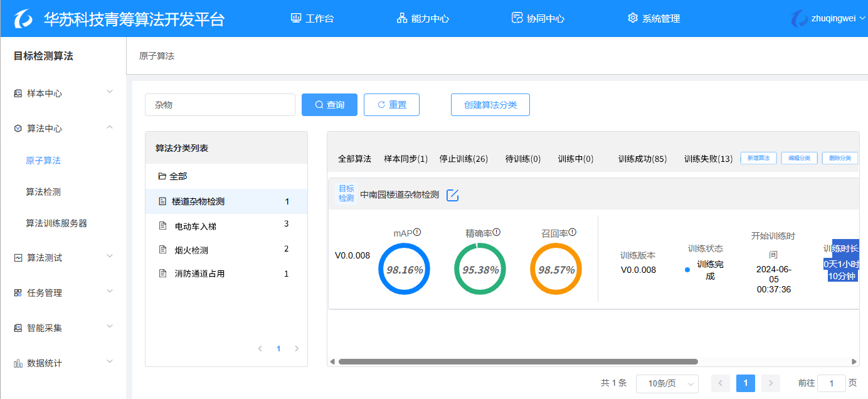The width and height of the screenshot is (868, 399).
Task: Expand the 样本中心 menu chevron
Action: pos(110,92)
